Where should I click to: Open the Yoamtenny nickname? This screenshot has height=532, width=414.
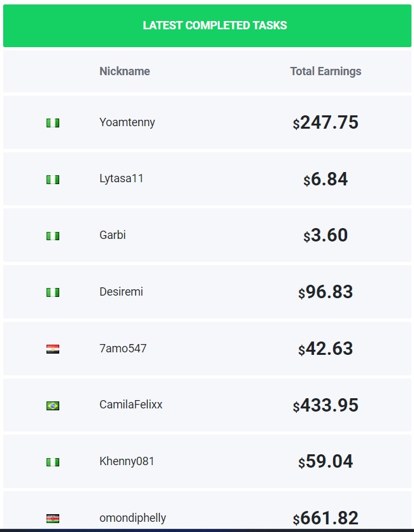point(127,122)
